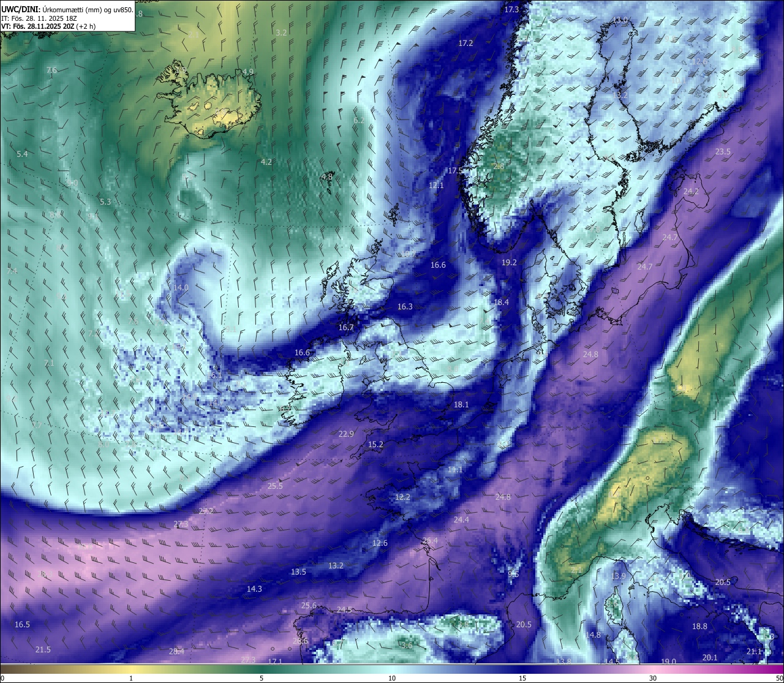The width and height of the screenshot is (784, 683).
Task: Click the 5.4 value at left edge
Action: click(x=22, y=154)
